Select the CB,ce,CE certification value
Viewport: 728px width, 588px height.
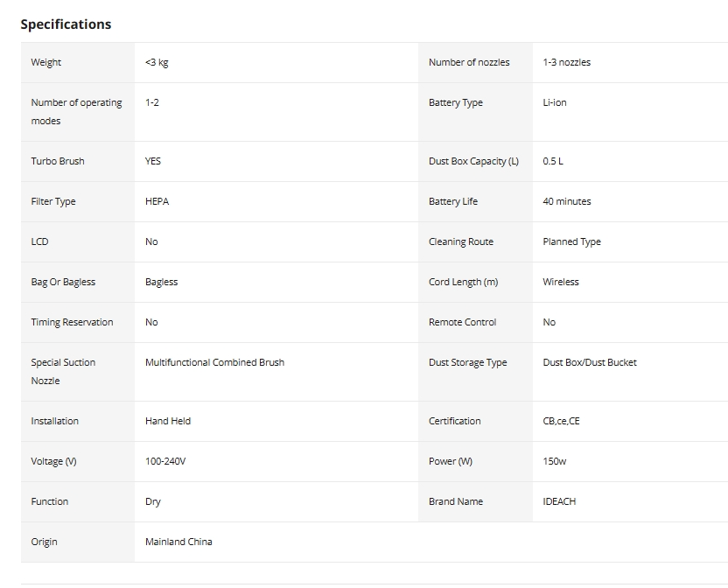tap(561, 421)
